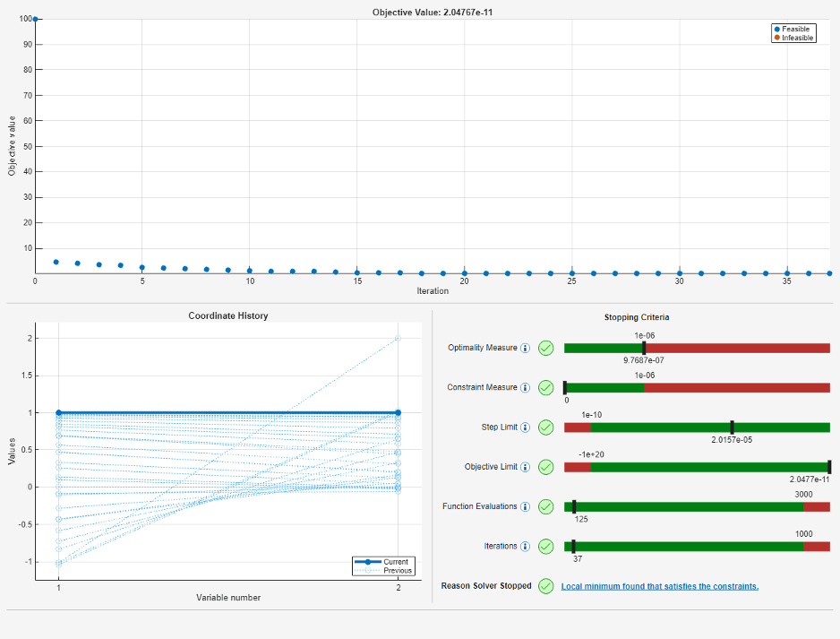This screenshot has width=840, height=639.
Task: Click the Optimality Measure label
Action: coord(482,348)
